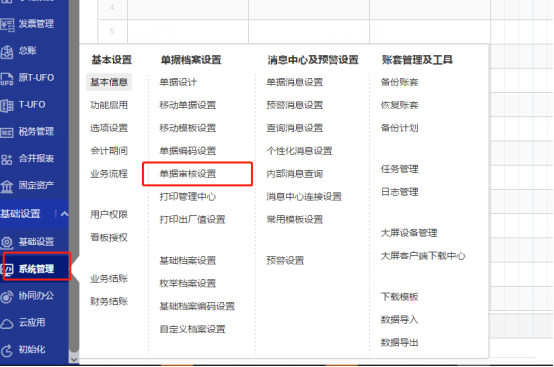
Task: Open 会计期间 menu entry
Action: pos(109,151)
